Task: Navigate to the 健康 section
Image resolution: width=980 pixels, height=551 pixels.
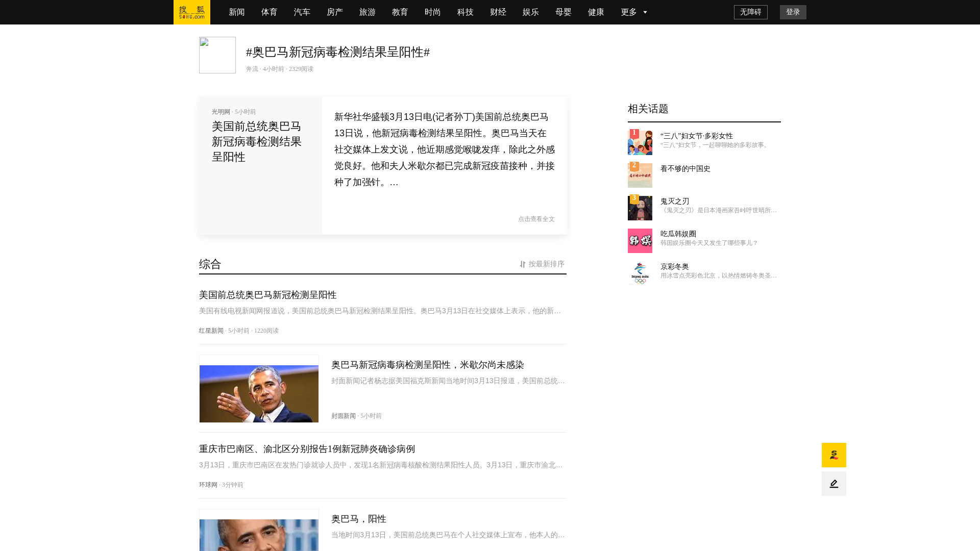Action: coord(596,12)
